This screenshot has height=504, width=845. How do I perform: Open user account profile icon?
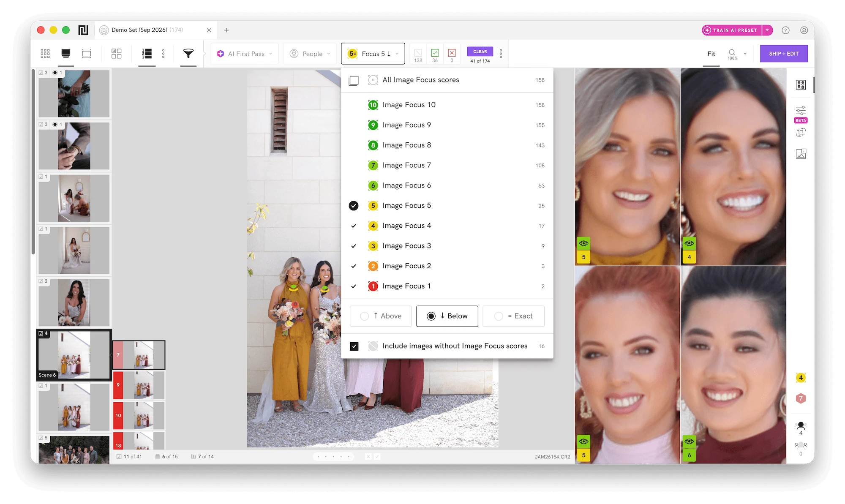[804, 30]
